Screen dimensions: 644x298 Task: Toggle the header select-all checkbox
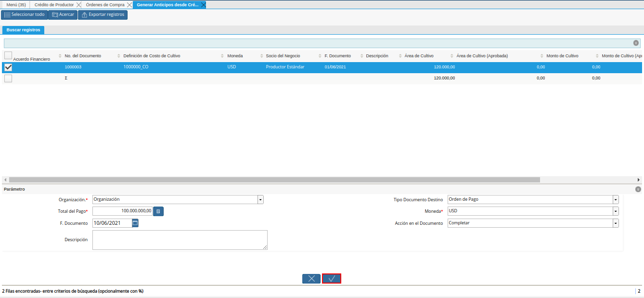point(8,55)
